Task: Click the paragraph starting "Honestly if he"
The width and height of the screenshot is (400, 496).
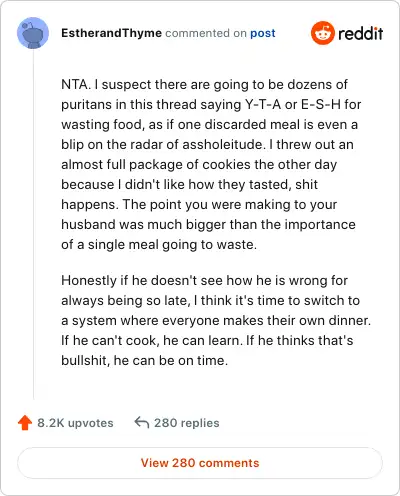Action: point(216,320)
